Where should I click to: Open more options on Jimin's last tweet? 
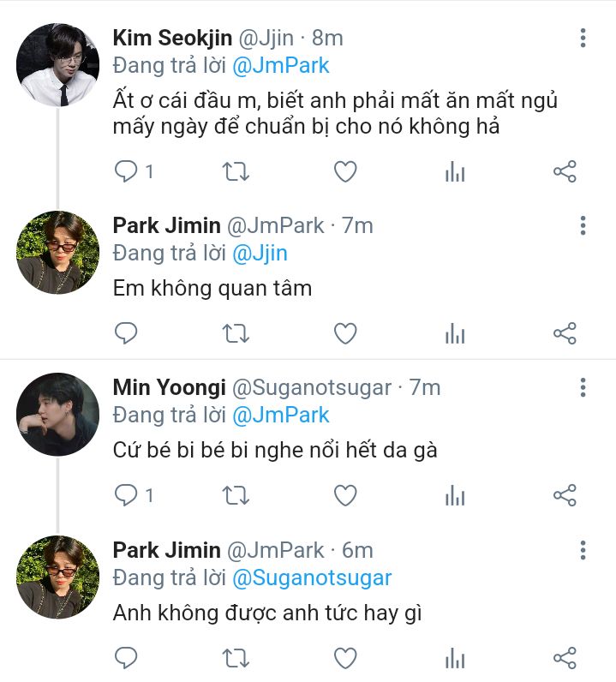click(583, 550)
